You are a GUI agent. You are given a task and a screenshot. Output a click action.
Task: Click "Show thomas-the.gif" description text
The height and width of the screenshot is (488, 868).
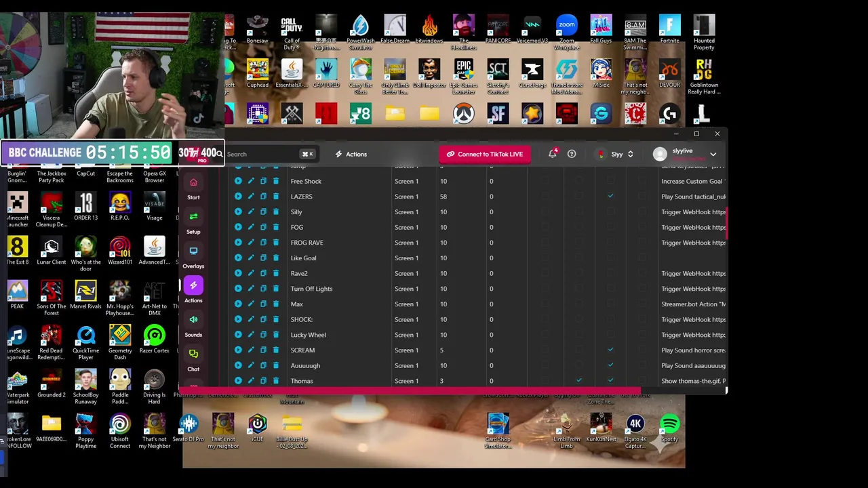click(x=690, y=381)
